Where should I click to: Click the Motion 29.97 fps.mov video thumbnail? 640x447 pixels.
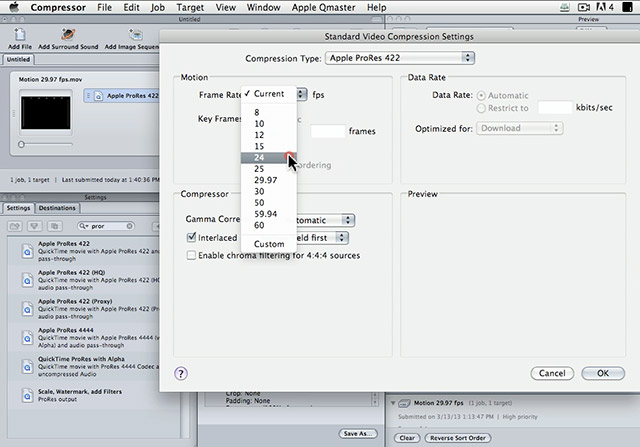pyautogui.click(x=46, y=113)
